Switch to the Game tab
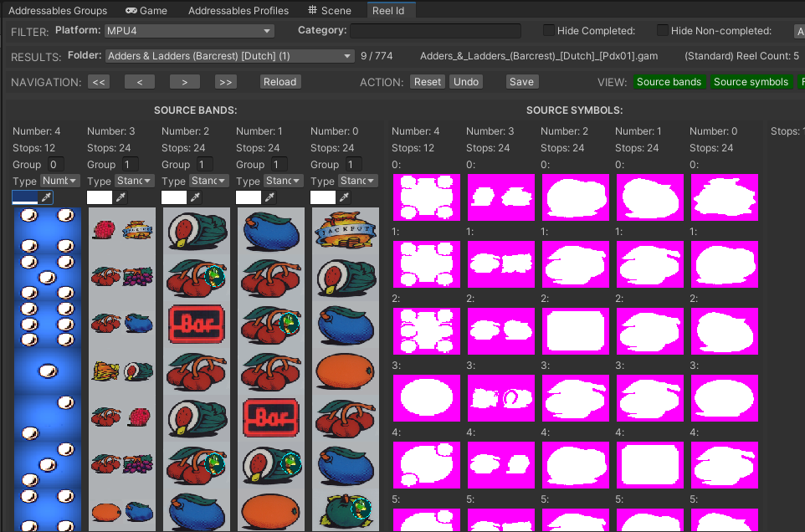Viewport: 805px width, 532px height. 146,10
